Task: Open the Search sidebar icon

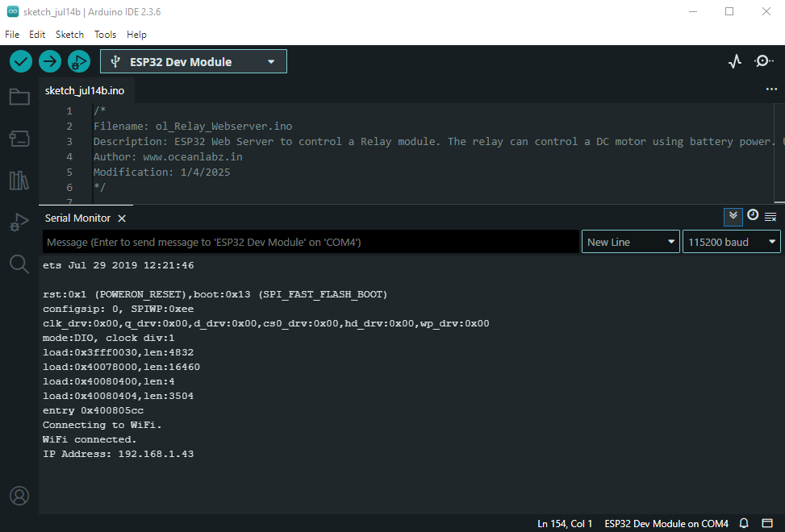Action: click(19, 264)
